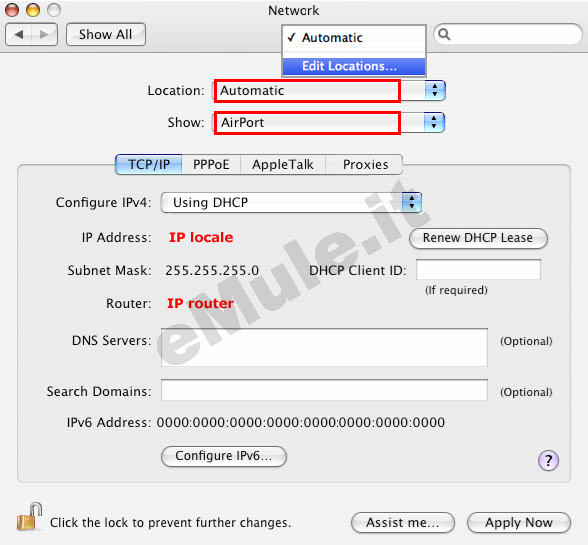Click the magnifying glass search icon

coord(444,34)
